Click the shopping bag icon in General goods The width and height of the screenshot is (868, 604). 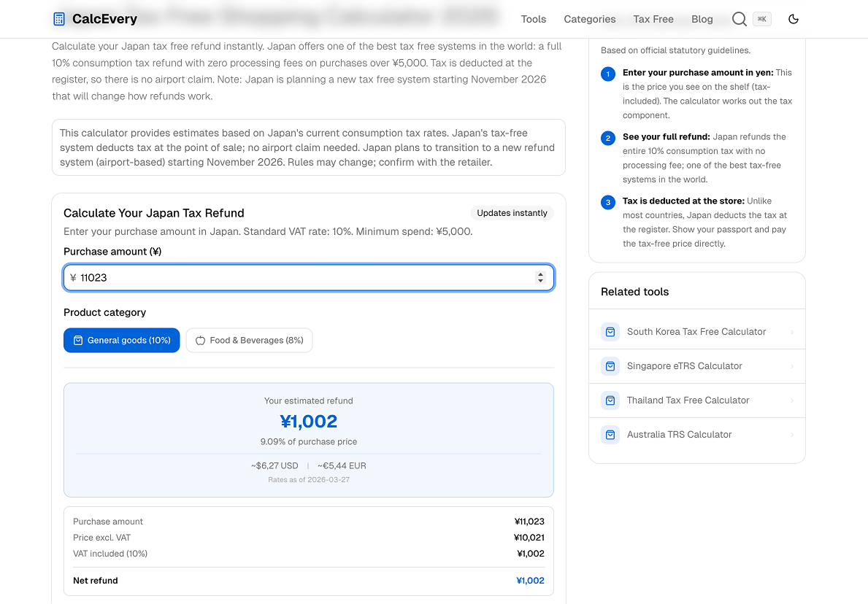78,340
